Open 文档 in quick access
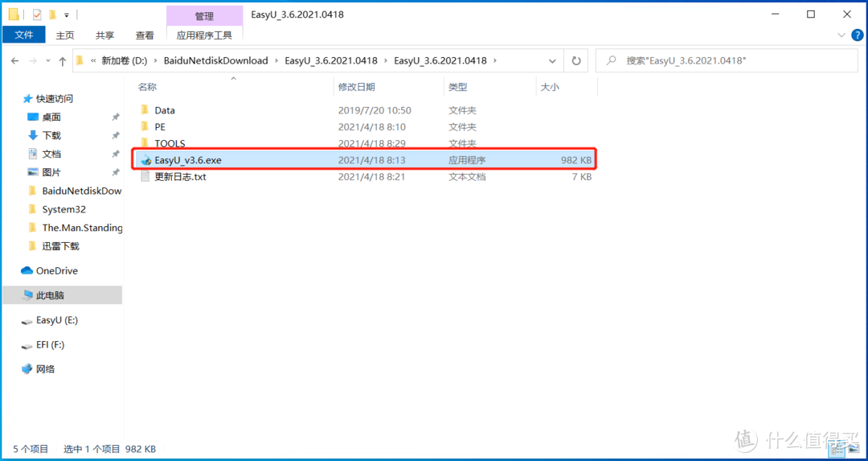The width and height of the screenshot is (868, 461). [51, 154]
